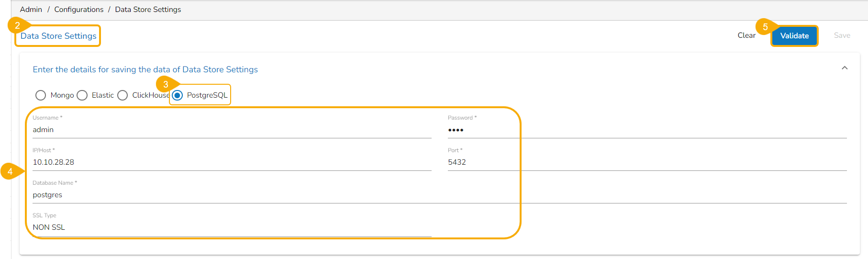
Task: Click the panel heading about saving details
Action: pos(145,69)
